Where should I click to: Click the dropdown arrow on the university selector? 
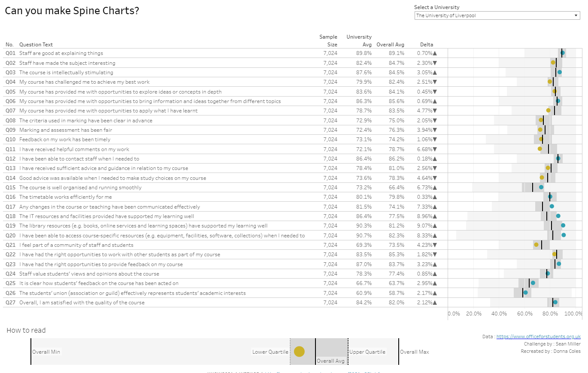pos(576,15)
